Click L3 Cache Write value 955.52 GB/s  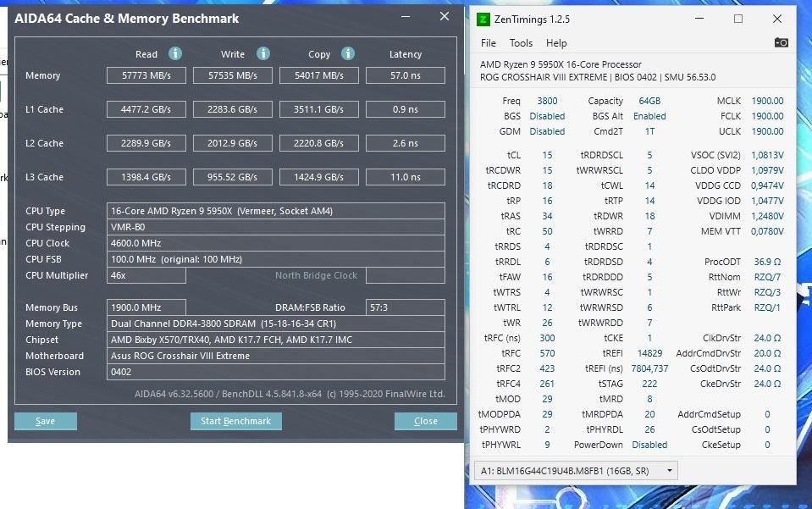pyautogui.click(x=233, y=177)
